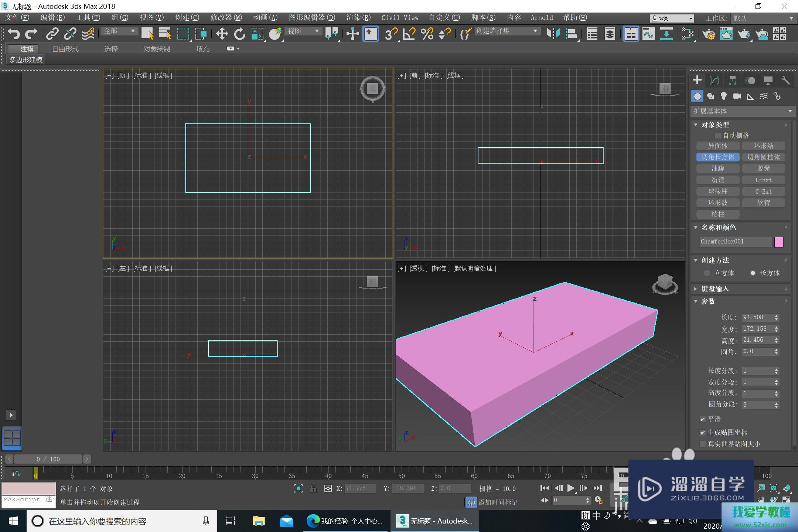
Task: Expand the 键盘输入 rollout
Action: (x=715, y=289)
